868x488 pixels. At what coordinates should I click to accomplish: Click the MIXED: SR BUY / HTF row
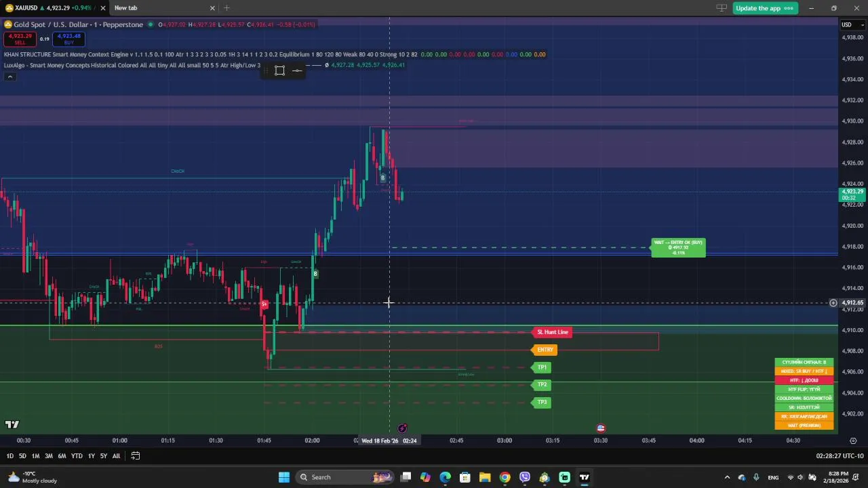804,371
